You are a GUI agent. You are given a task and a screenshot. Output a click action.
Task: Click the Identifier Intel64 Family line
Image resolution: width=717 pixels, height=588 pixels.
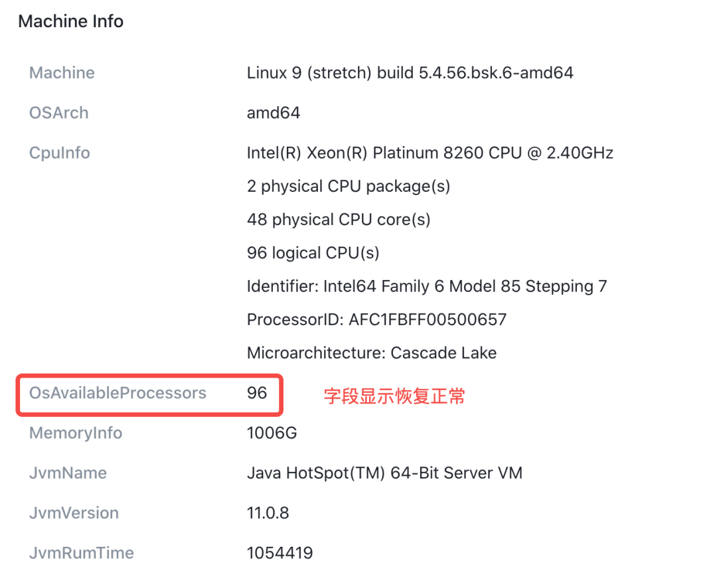tap(426, 286)
